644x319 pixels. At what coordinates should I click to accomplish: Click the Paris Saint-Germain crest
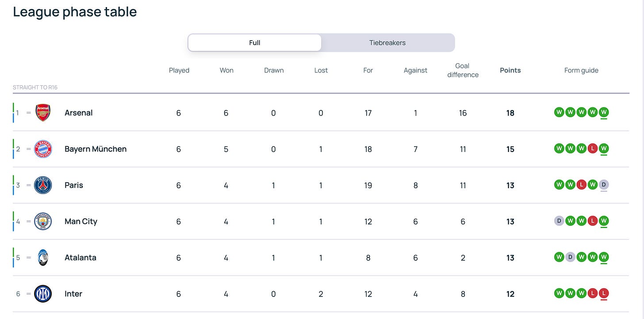(x=43, y=185)
